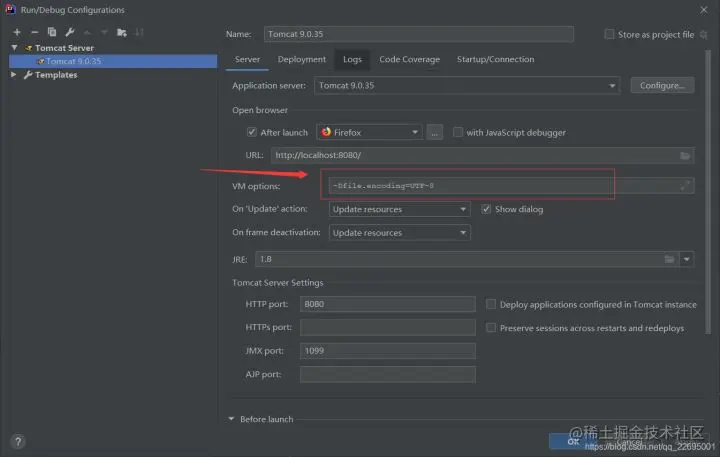Collapse the Before launch section

231,419
